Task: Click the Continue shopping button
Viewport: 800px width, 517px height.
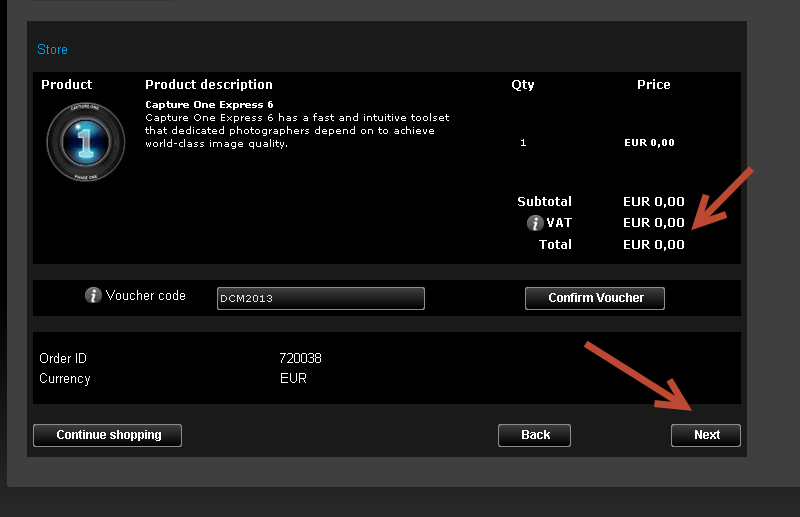Action: click(108, 435)
